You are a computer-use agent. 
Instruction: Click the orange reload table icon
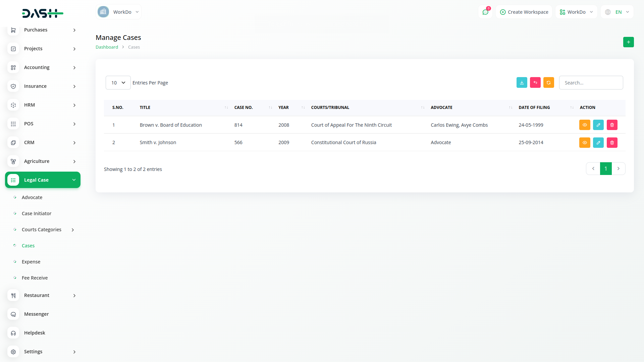pyautogui.click(x=548, y=83)
